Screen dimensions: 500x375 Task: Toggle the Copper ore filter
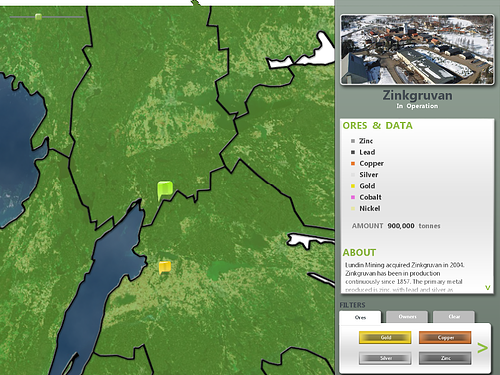click(x=445, y=337)
